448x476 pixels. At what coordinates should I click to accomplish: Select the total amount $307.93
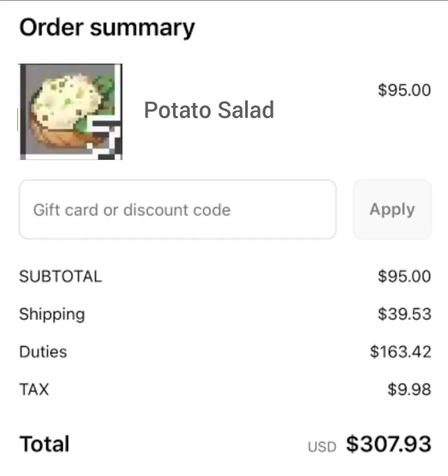coord(388,444)
